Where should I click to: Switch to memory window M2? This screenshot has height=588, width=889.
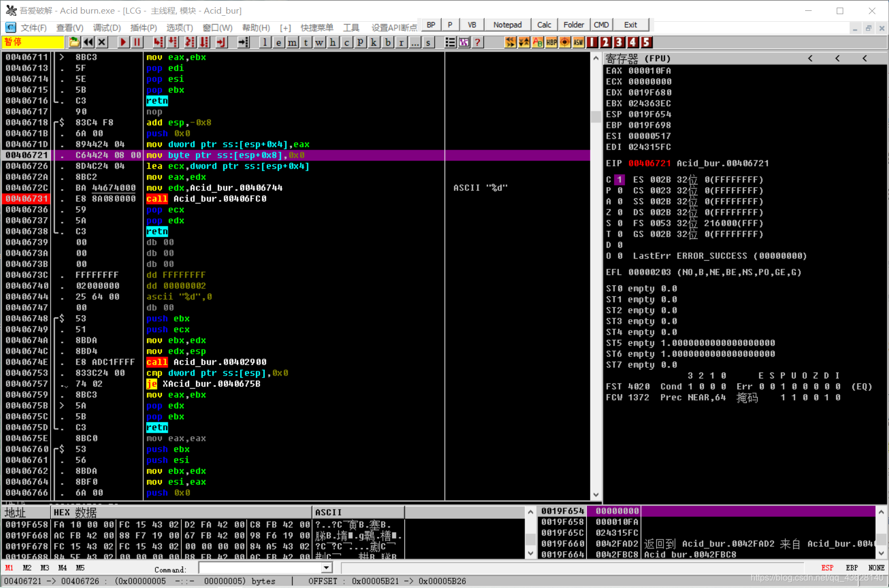click(x=27, y=568)
